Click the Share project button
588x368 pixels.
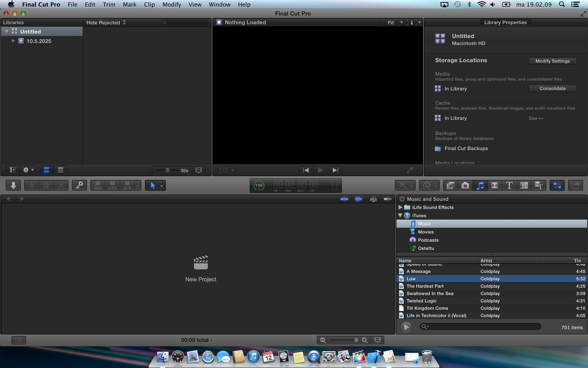pos(575,185)
